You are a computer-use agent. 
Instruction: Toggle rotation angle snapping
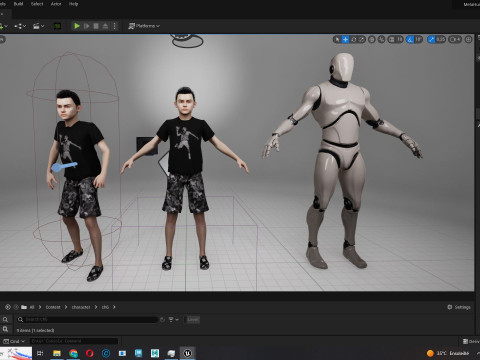[x=410, y=39]
